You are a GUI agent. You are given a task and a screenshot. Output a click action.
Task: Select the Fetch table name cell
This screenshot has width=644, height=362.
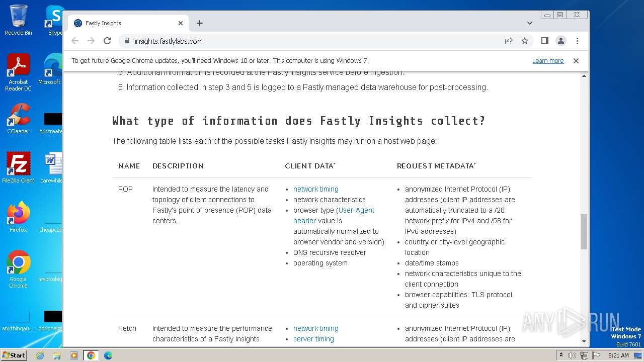pos(127,328)
